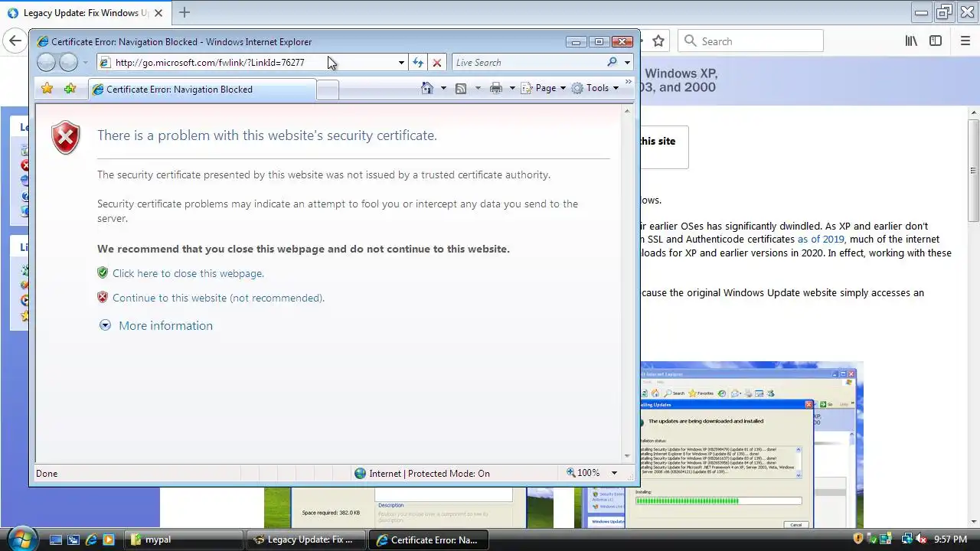Switch to Certificate Error taskbar button
Viewport: 980px width, 551px height.
(430, 540)
